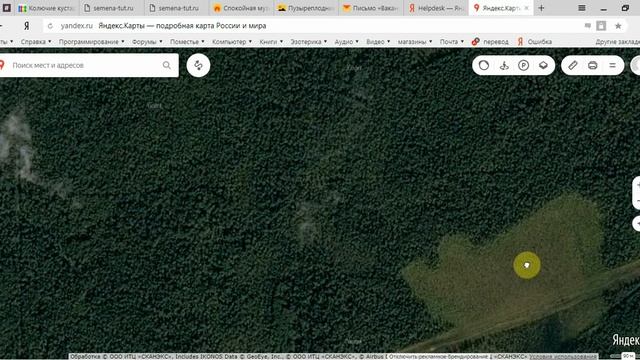640x360 pixels.
Task: Expand the Эзотерика bookmarks folder
Action: point(309,42)
